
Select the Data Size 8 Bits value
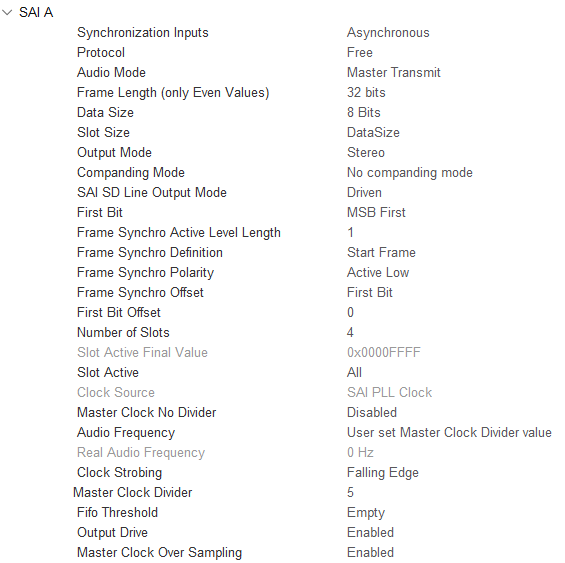(364, 112)
